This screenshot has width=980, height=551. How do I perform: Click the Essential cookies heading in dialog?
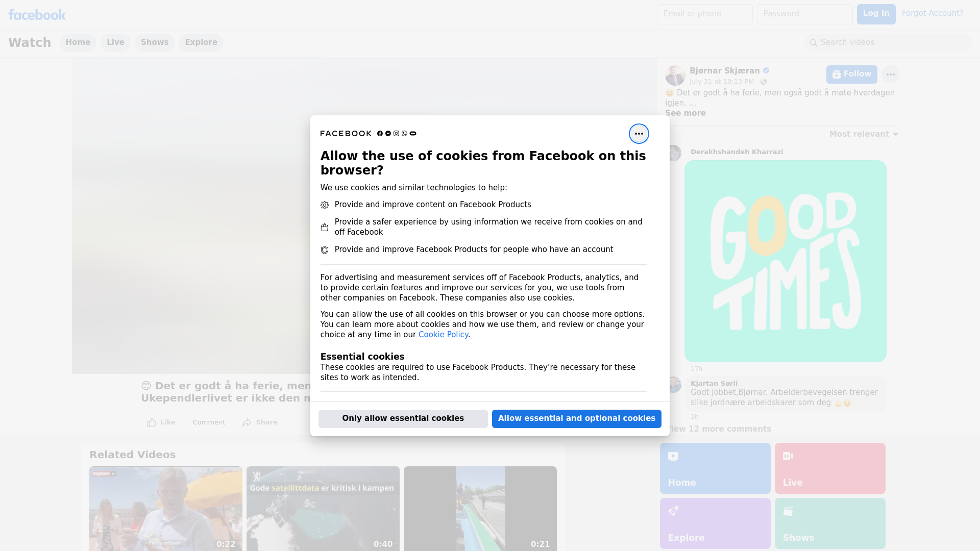coord(362,357)
